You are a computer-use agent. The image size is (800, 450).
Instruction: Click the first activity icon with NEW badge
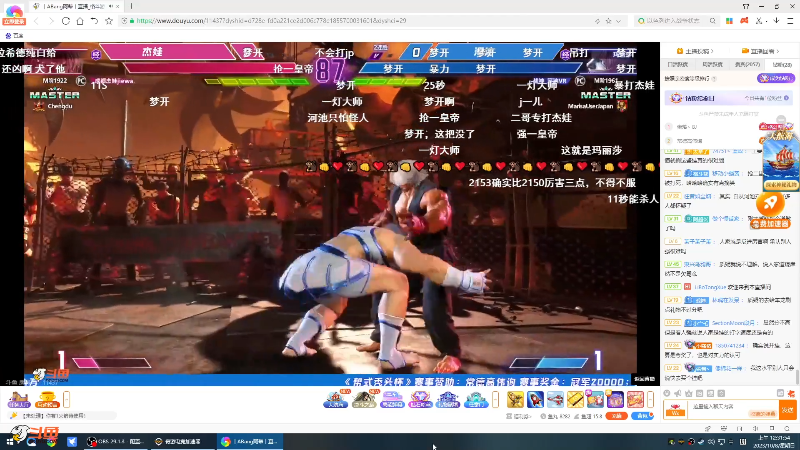336,399
